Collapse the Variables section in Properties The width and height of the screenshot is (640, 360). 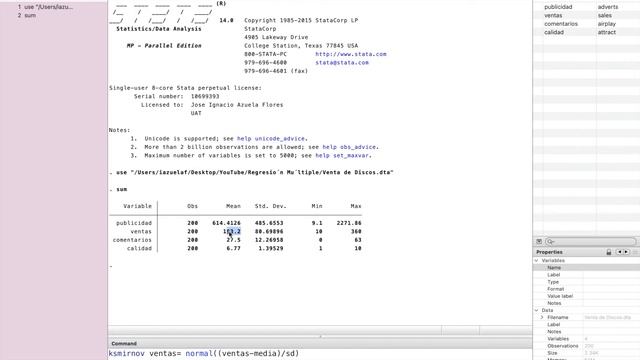click(x=536, y=260)
